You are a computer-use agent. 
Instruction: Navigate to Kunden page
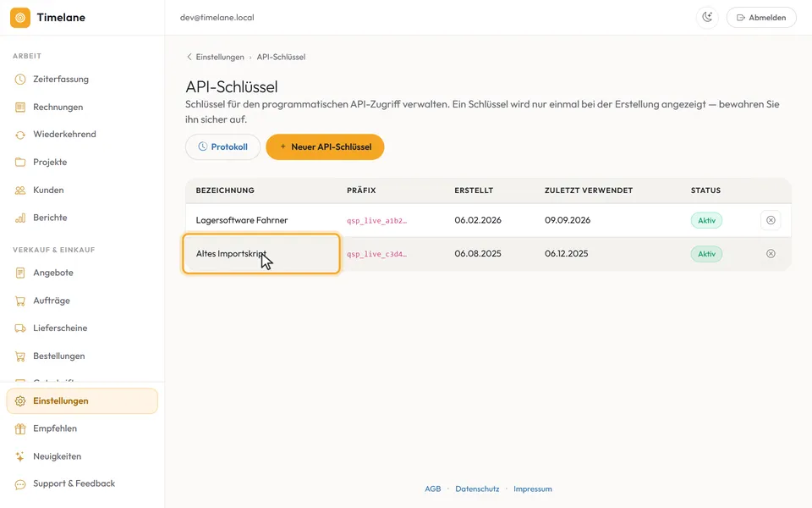click(82, 190)
